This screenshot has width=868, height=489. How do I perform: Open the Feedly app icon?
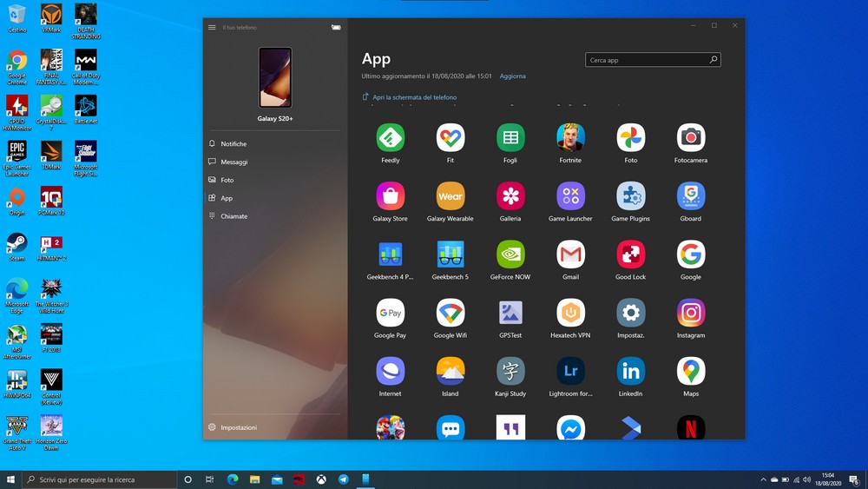pos(391,138)
